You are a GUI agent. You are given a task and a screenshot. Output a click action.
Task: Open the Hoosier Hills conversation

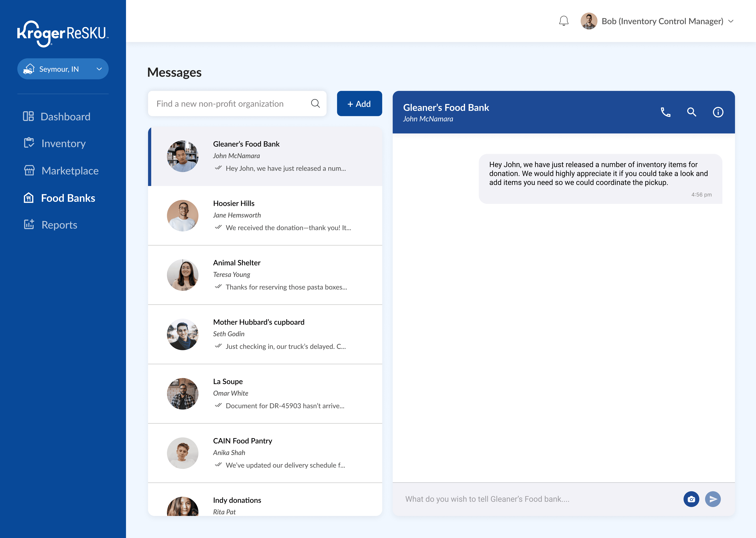point(265,215)
